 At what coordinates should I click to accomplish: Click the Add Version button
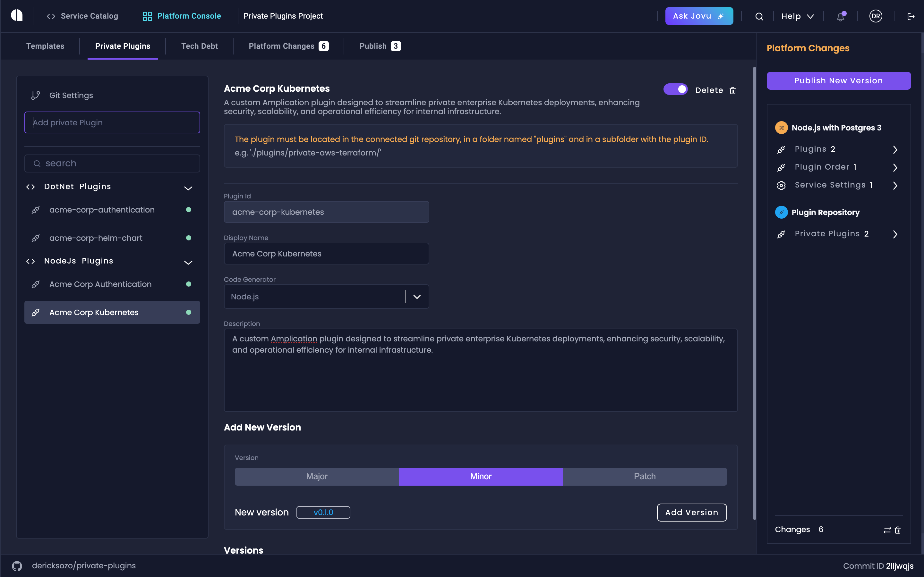click(x=692, y=512)
